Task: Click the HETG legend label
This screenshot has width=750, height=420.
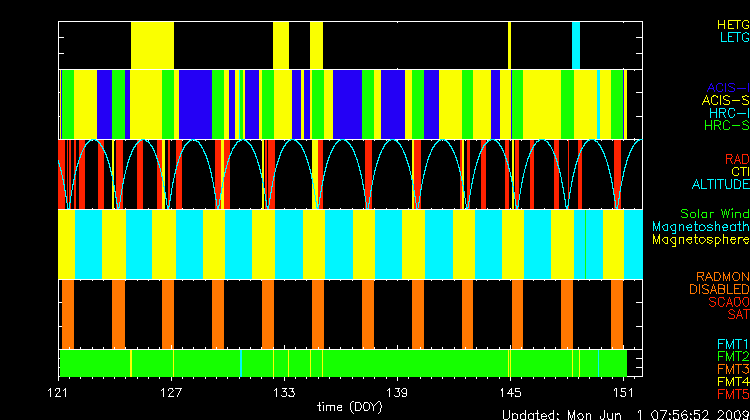Action: pyautogui.click(x=732, y=24)
